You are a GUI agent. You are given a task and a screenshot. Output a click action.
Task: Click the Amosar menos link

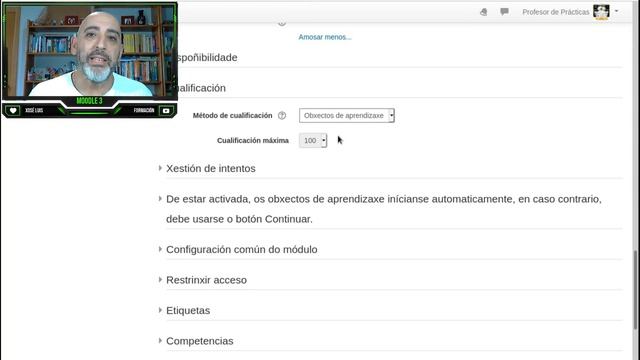[325, 37]
